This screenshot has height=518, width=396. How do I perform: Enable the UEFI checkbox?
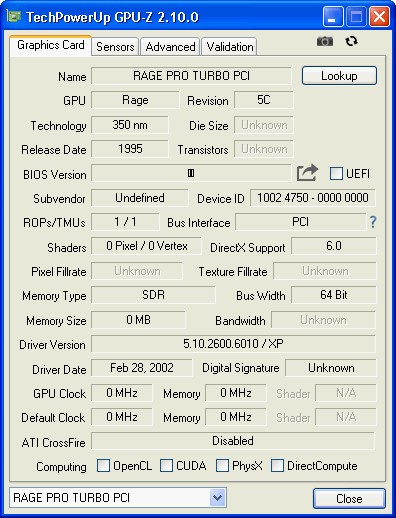click(x=336, y=173)
